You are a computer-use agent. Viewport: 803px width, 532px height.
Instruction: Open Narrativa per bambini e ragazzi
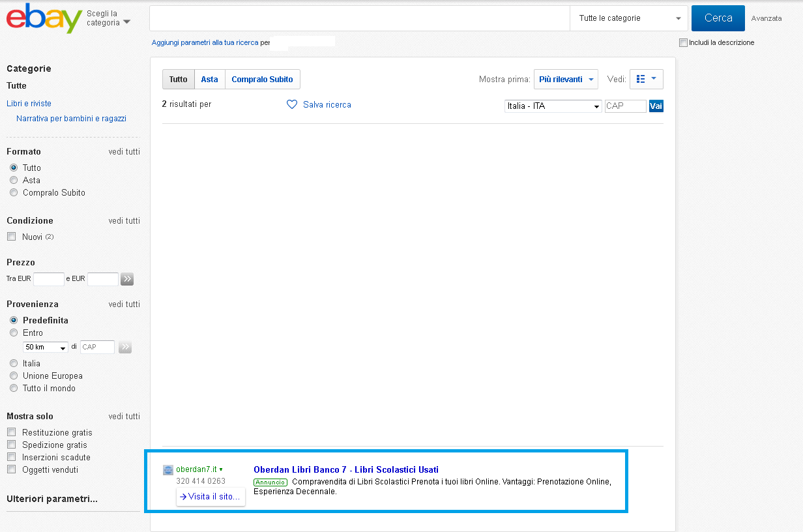click(x=71, y=119)
